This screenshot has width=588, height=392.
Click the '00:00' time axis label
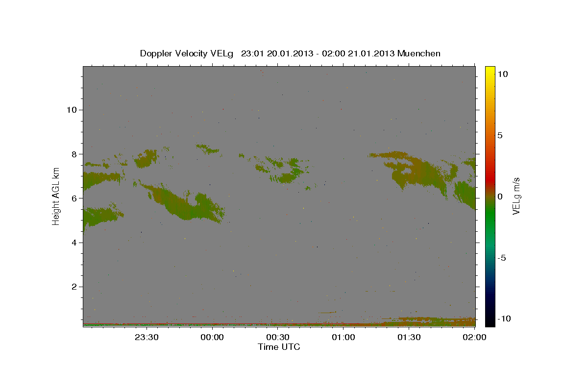[212, 337]
